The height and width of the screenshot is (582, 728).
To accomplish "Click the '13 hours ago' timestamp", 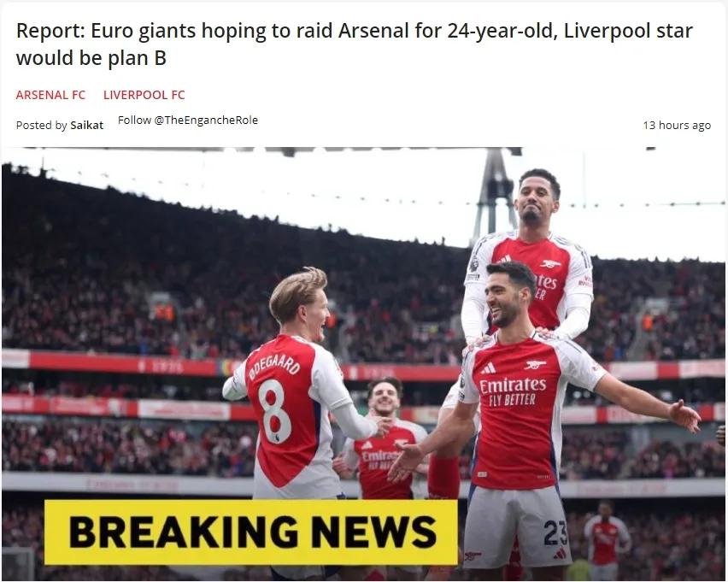I will (677, 125).
